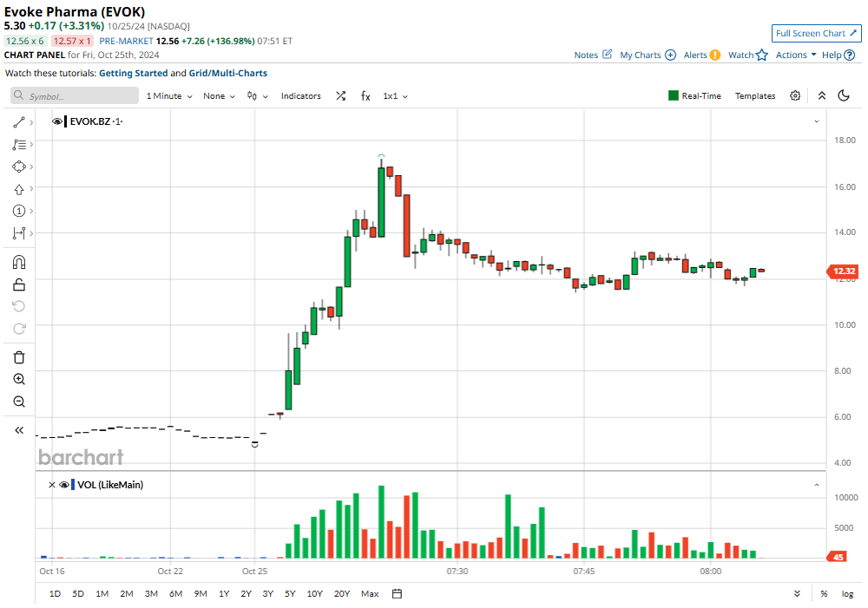This screenshot has width=868, height=608.
Task: Click the Alerts exclamation icon
Action: pyautogui.click(x=714, y=55)
